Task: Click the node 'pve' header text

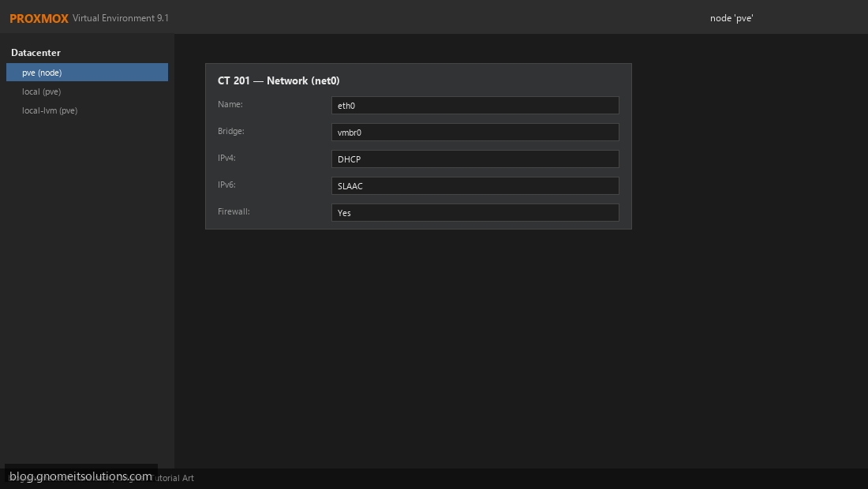Action: click(731, 18)
